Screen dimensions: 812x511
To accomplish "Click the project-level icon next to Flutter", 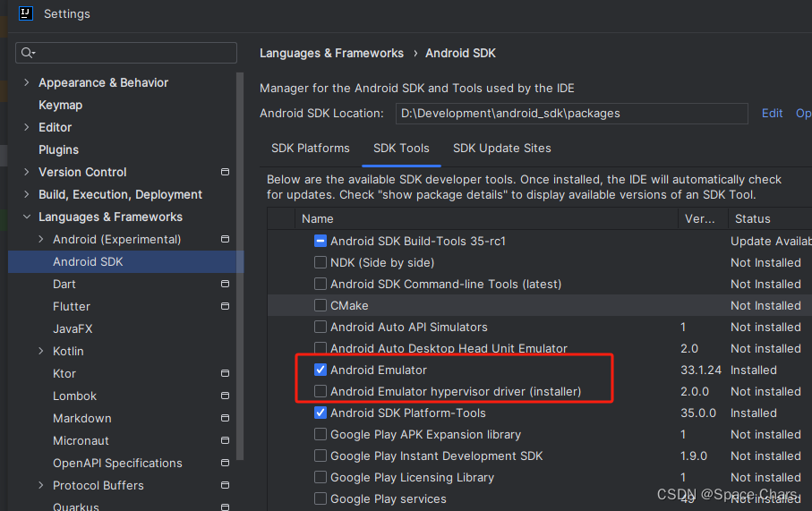I will point(225,306).
